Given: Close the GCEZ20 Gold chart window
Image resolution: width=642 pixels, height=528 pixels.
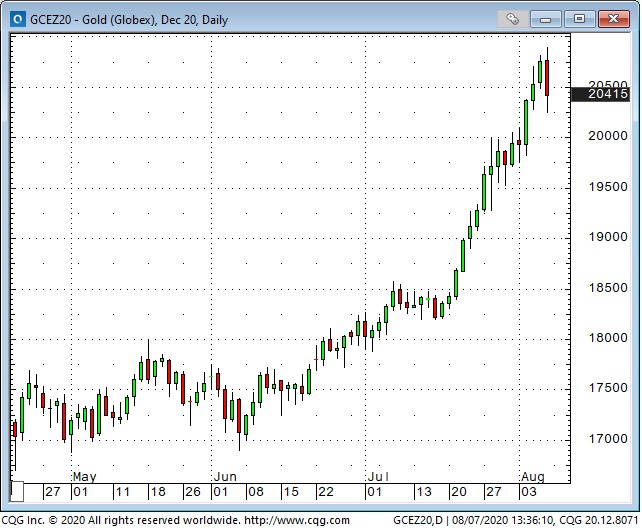Looking at the screenshot, I should tap(613, 19).
